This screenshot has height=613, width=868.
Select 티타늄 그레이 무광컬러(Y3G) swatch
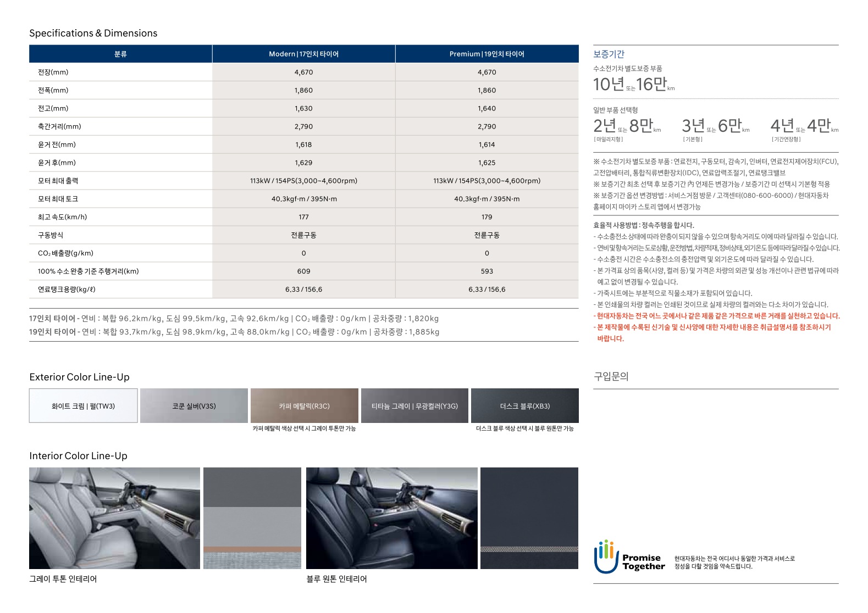click(x=414, y=406)
